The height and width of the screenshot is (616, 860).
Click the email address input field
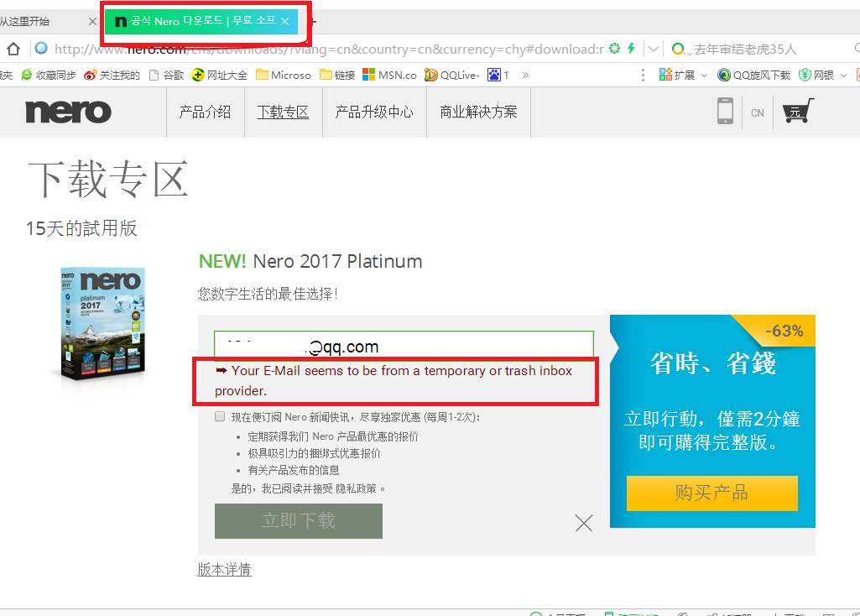[404, 346]
